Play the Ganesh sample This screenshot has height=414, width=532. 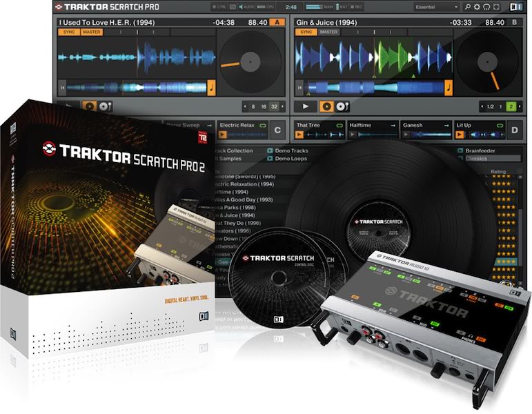[x=406, y=135]
